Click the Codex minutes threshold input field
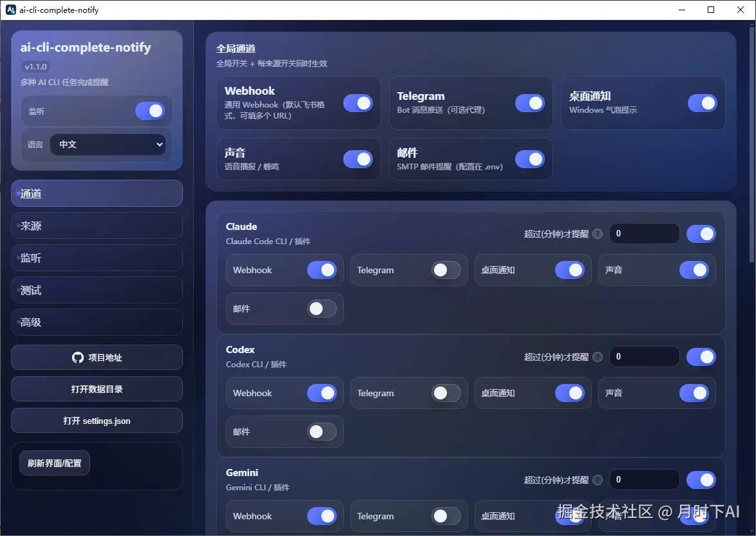 [x=644, y=357]
